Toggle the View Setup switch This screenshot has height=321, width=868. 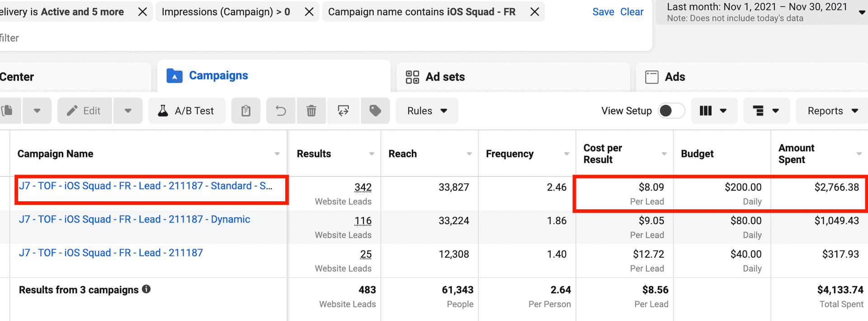point(671,111)
